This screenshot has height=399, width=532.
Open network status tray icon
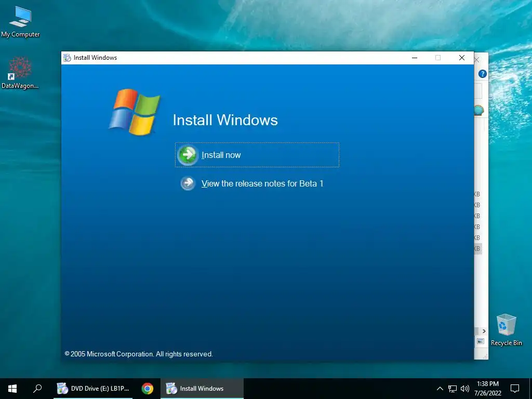453,389
